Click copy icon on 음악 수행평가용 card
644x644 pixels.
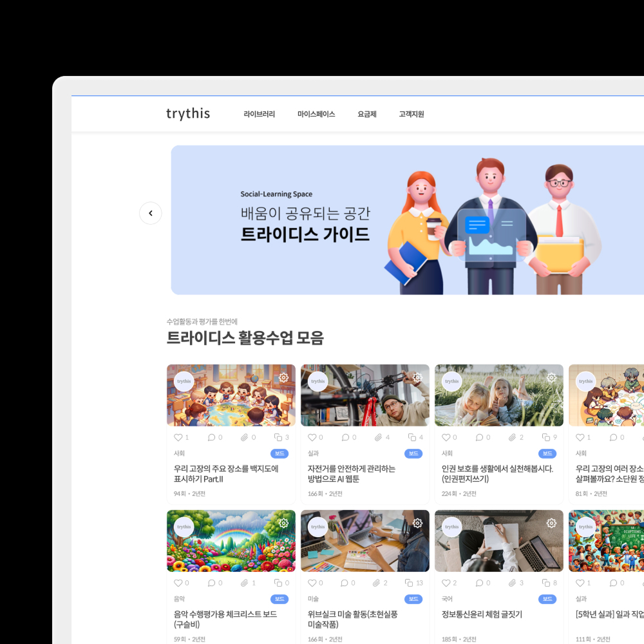278,583
